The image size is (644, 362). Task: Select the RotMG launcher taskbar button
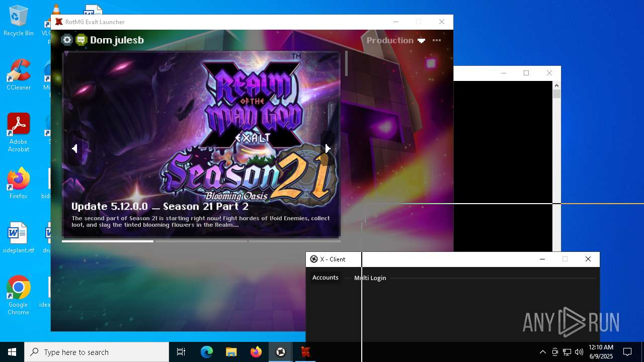click(x=305, y=352)
